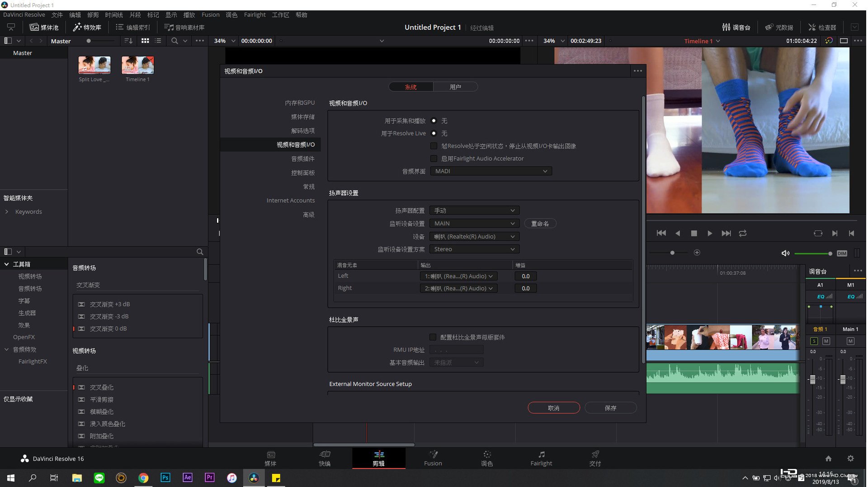Click the media pool sort icon
868x487 pixels.
[128, 41]
